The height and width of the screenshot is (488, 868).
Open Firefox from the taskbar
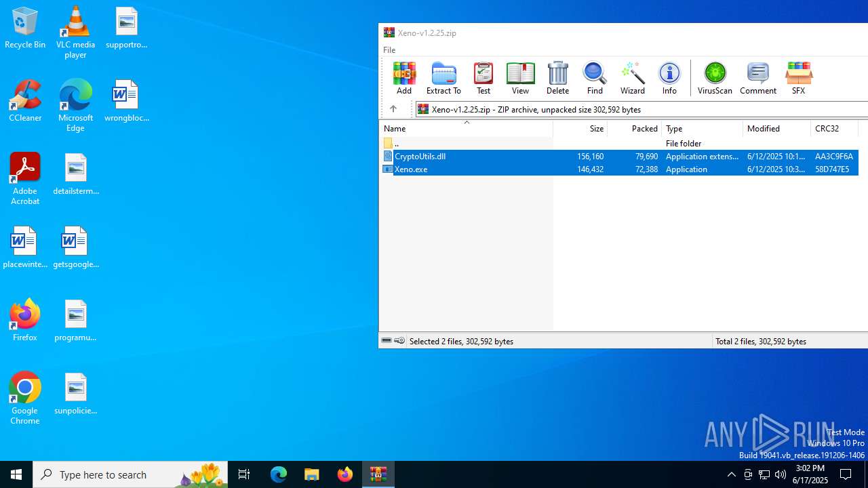click(x=345, y=474)
